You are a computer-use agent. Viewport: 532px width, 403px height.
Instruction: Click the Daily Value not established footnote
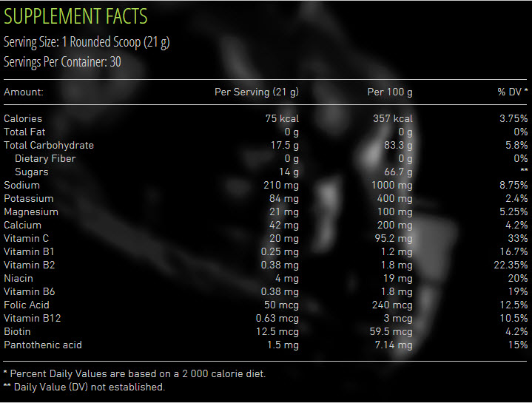click(84, 387)
